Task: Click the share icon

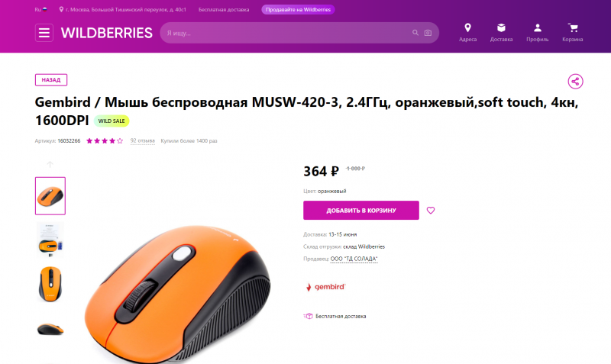Action: 575,82
